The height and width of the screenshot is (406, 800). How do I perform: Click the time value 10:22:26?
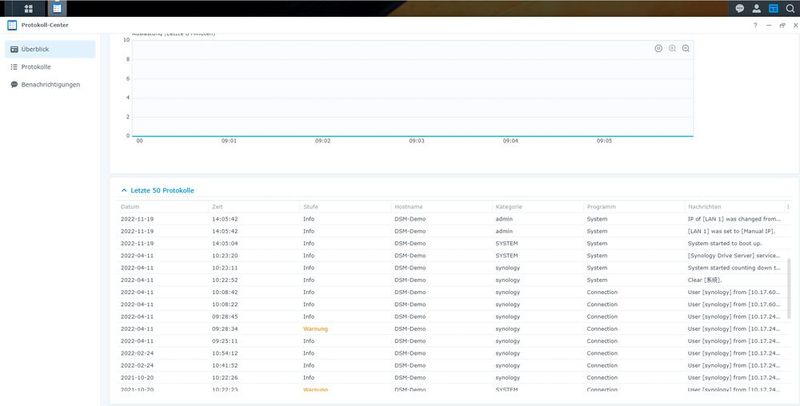[x=225, y=378]
